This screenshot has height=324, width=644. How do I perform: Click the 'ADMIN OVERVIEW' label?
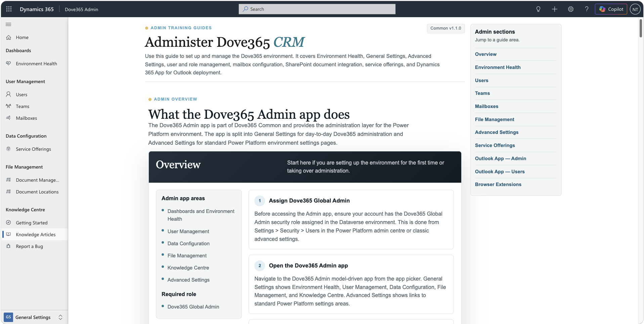[x=175, y=99]
